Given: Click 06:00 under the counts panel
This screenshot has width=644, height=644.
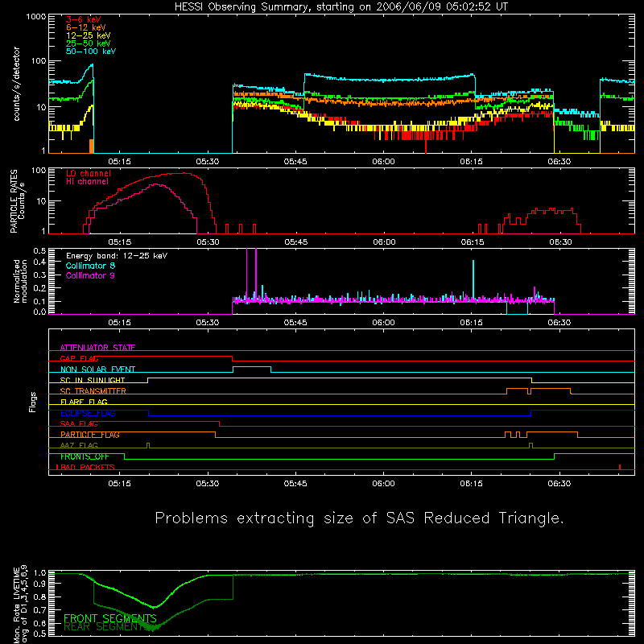Looking at the screenshot, I should click(384, 162).
